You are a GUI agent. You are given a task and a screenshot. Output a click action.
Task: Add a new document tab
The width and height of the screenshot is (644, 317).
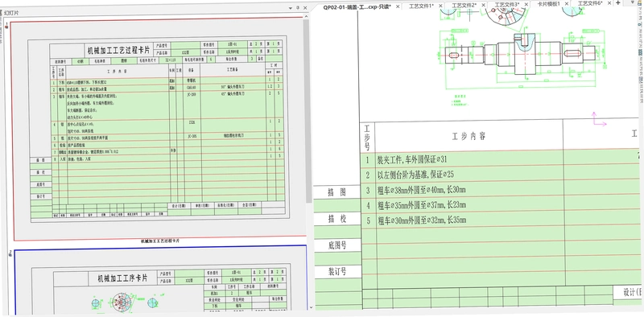[619, 3]
